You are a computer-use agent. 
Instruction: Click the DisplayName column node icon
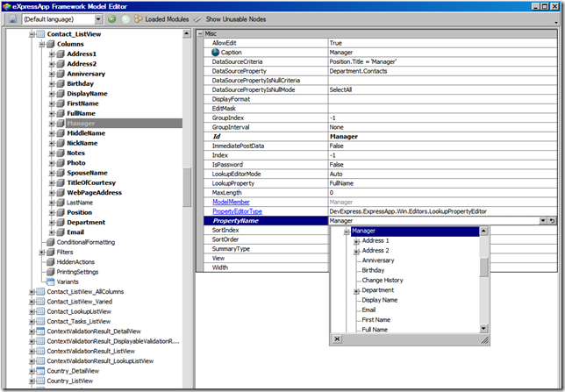tap(61, 94)
